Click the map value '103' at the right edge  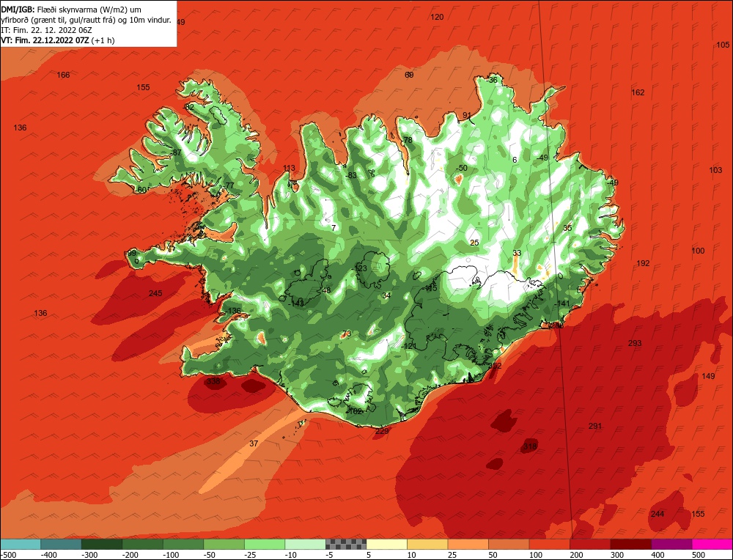(x=715, y=170)
